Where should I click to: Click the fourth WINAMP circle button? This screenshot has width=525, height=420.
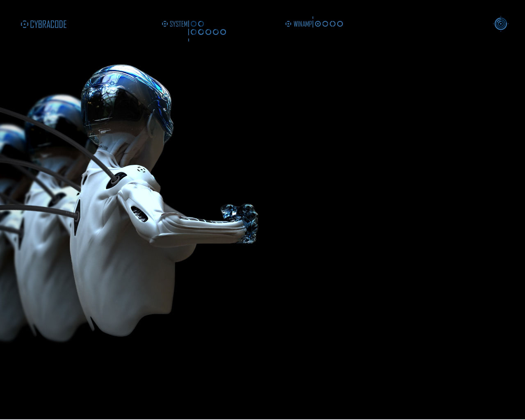point(340,24)
